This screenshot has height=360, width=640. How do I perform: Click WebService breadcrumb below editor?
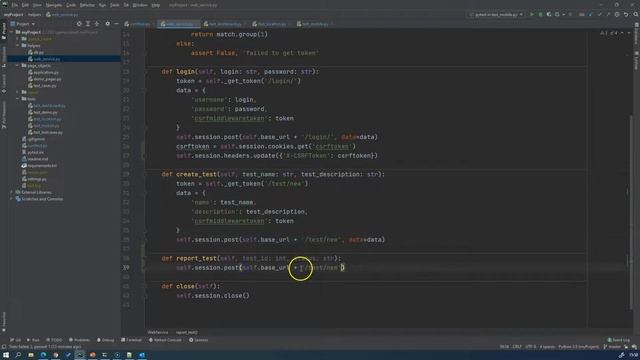click(x=158, y=332)
